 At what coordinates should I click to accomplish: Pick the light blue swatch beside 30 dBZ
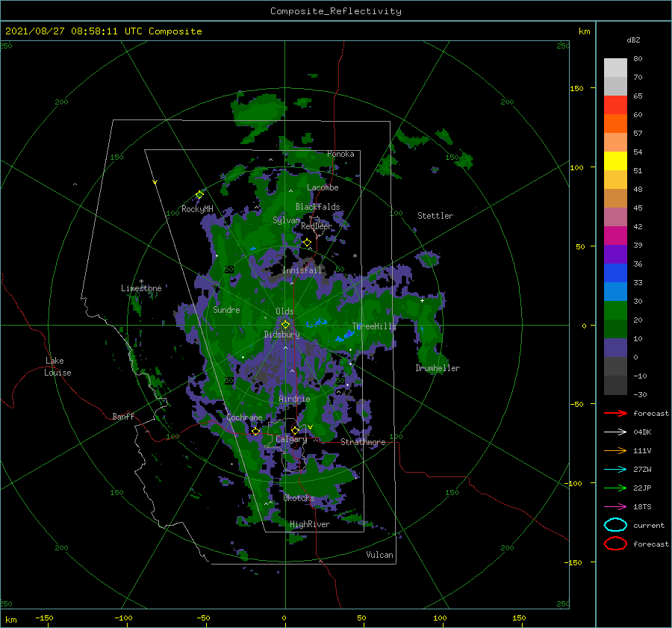point(615,292)
